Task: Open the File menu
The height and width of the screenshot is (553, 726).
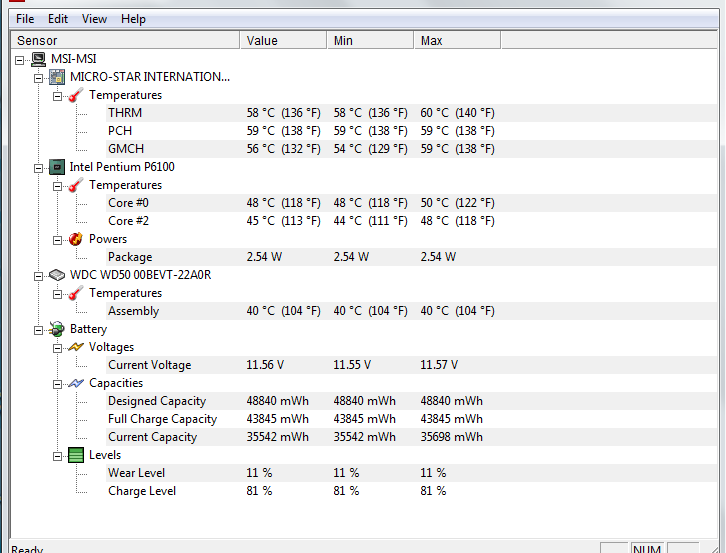Action: [25, 19]
